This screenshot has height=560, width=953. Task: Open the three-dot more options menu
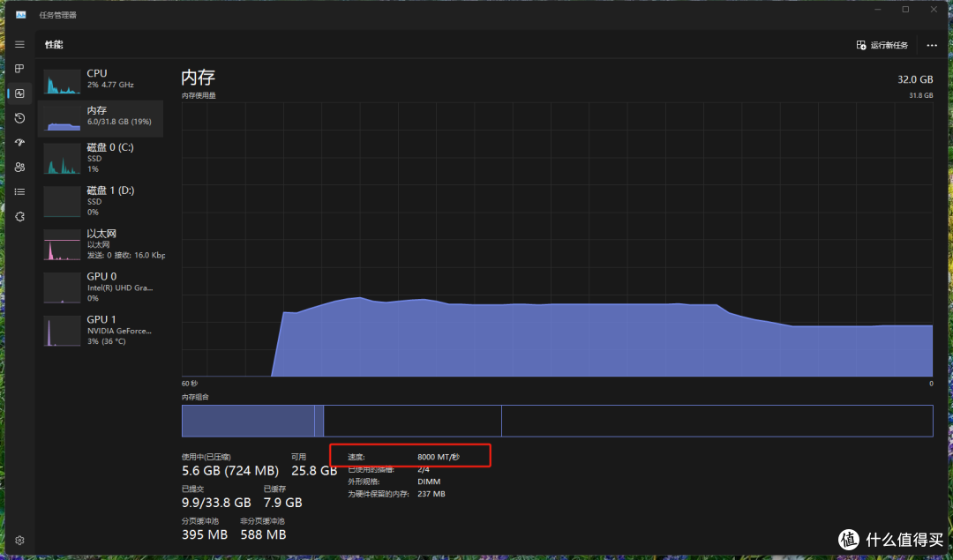pyautogui.click(x=932, y=45)
